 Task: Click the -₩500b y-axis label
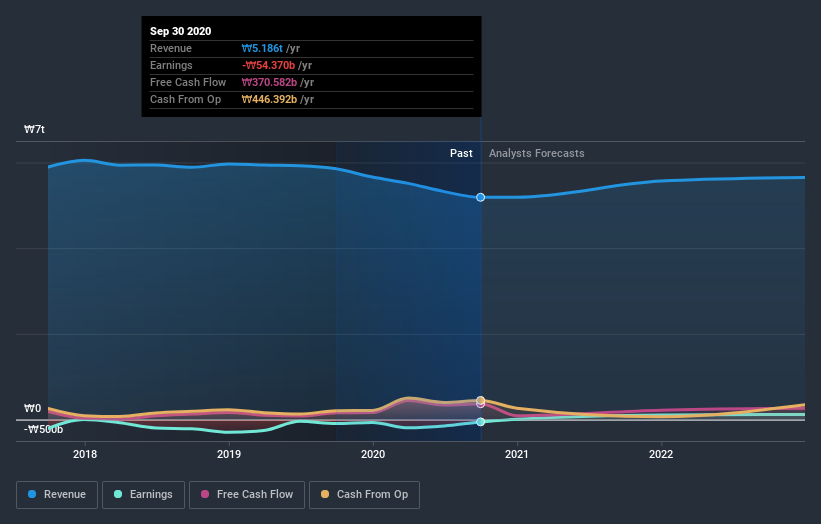43,429
